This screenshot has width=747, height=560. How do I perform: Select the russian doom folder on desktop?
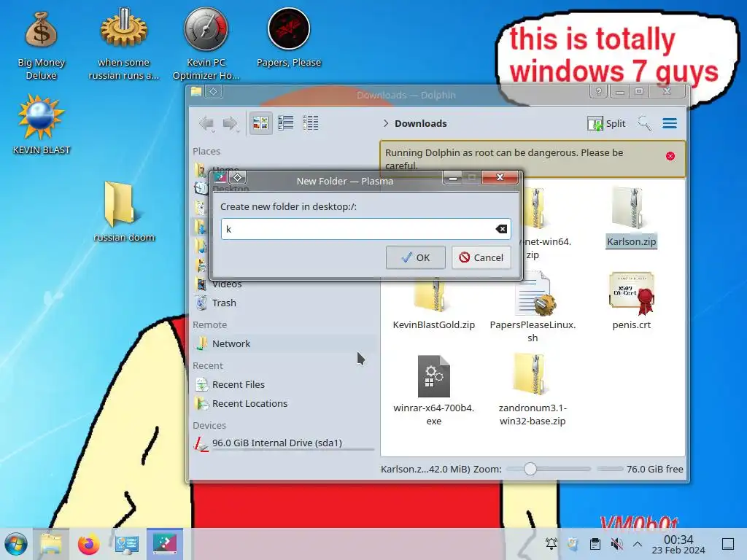point(124,211)
